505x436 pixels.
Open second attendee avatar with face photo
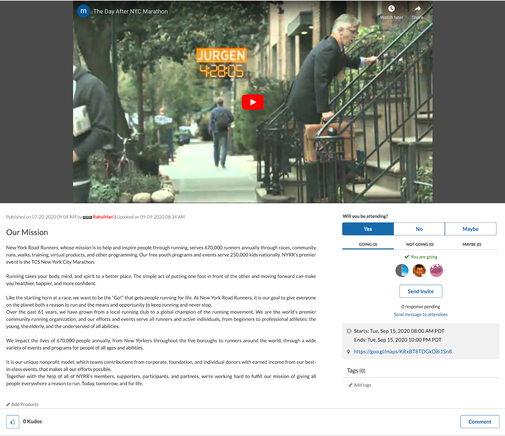tap(419, 270)
